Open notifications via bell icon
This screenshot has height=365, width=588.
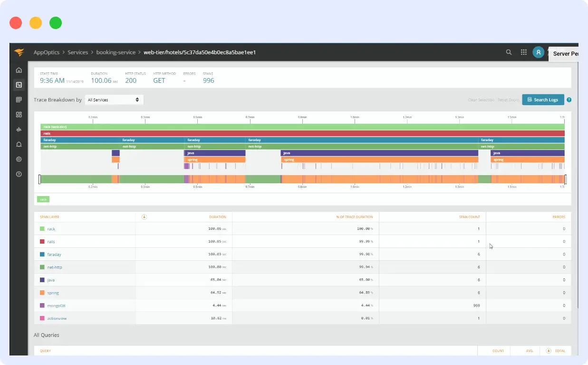click(x=19, y=144)
